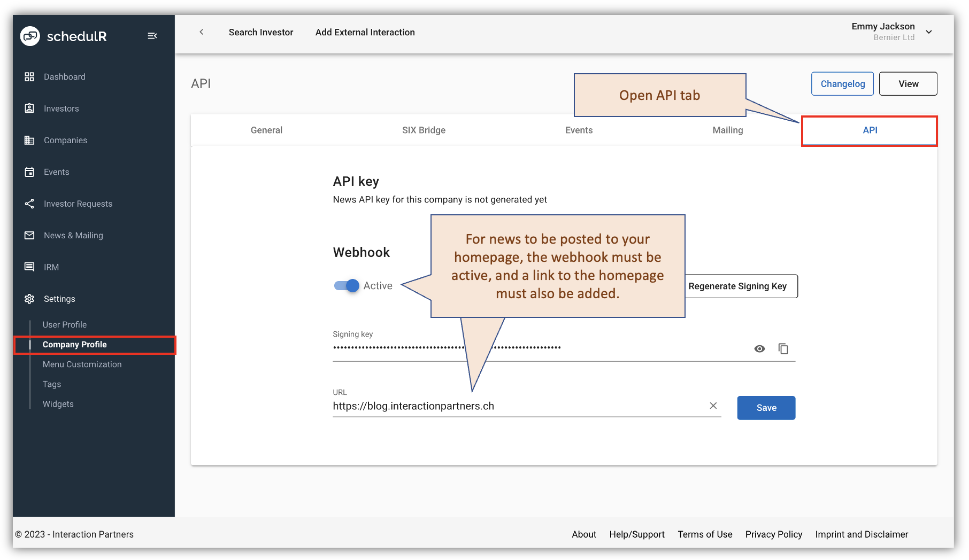This screenshot has height=560, width=969.
Task: Reveal signing key with eye toggle
Action: click(x=760, y=348)
